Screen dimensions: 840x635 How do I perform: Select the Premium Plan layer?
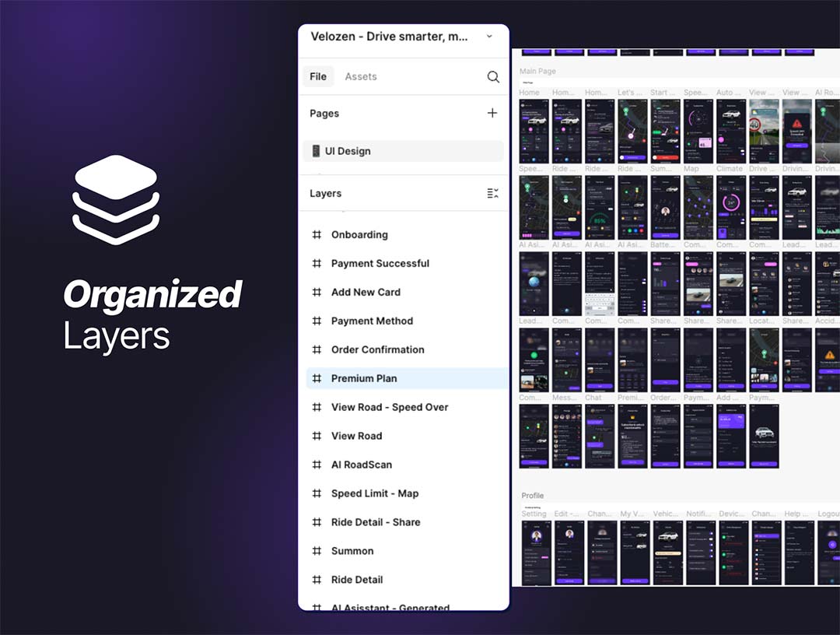[x=364, y=379]
